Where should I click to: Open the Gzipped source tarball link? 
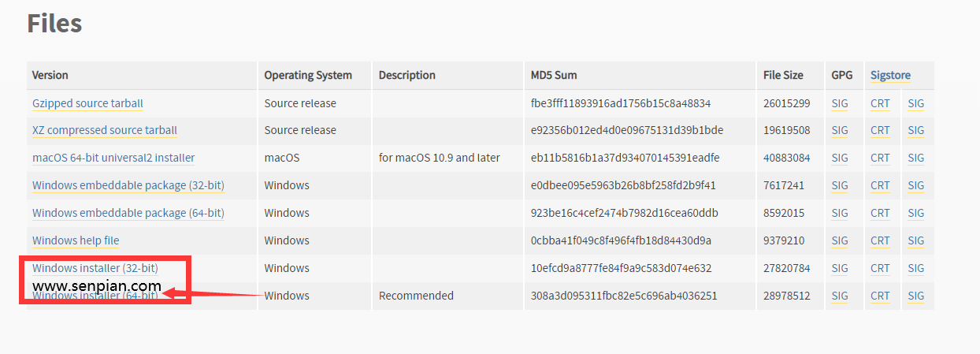coord(87,103)
